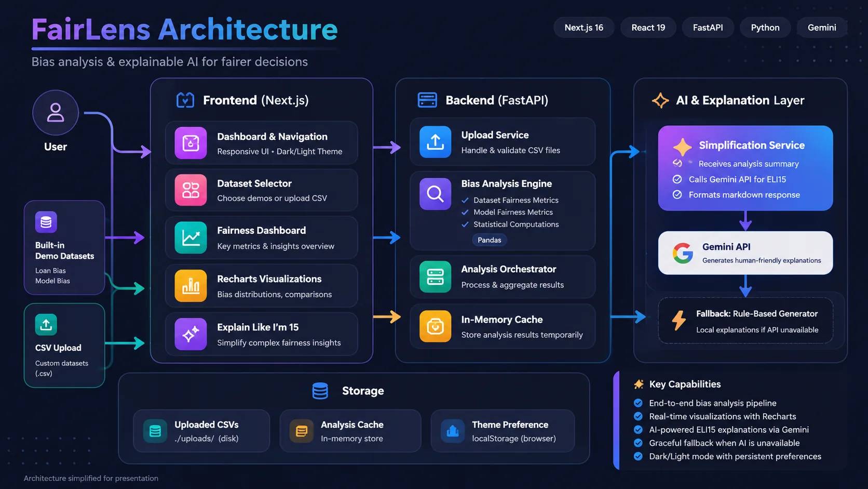Toggle the Dataset Fairness Metrics checkmark
Viewport: 868px width, 489px height.
465,200
